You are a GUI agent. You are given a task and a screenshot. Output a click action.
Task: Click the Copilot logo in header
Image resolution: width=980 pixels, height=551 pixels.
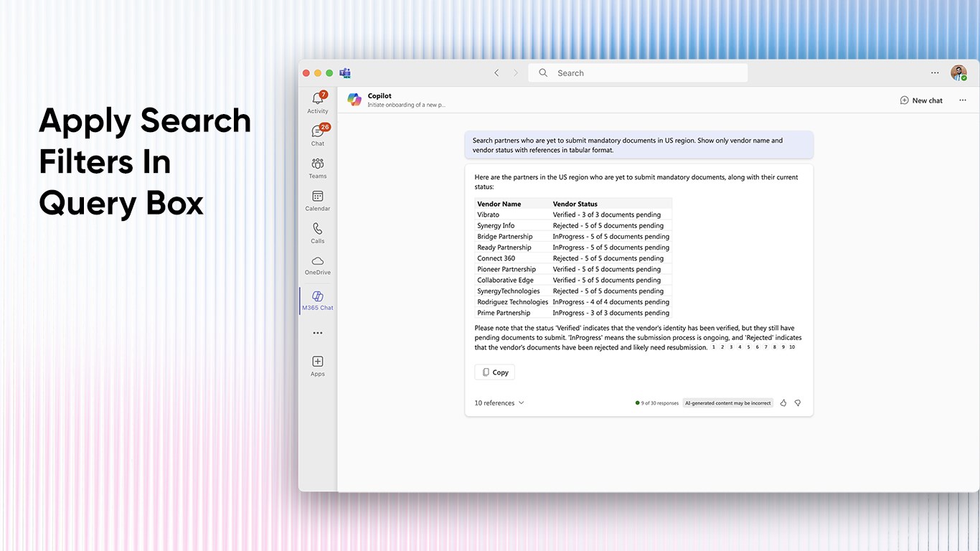[354, 100]
